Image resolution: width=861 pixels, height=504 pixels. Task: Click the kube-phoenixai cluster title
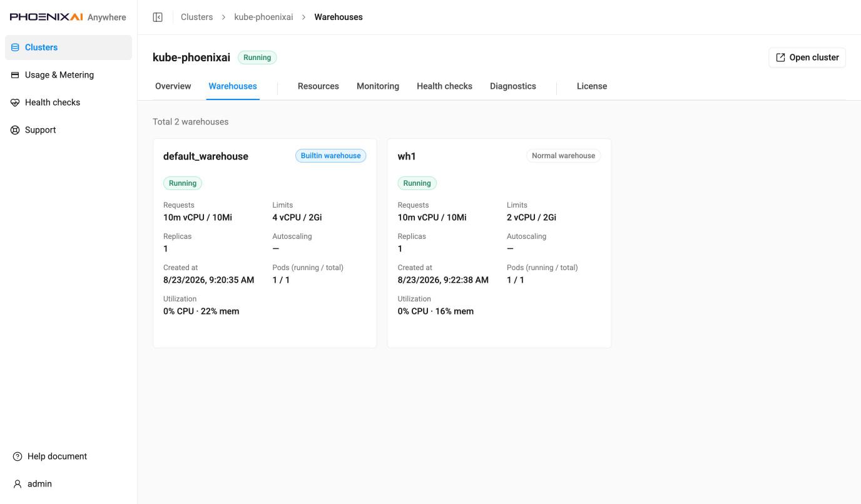[191, 58]
